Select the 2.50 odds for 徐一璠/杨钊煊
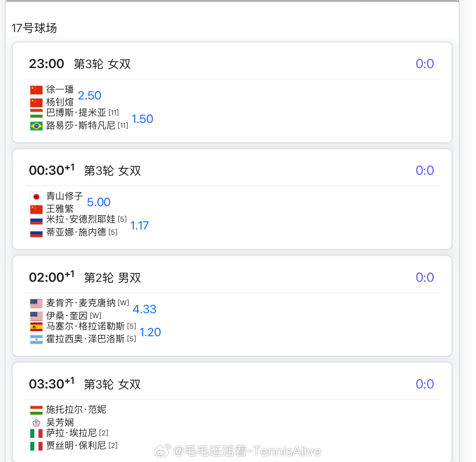 click(x=89, y=95)
